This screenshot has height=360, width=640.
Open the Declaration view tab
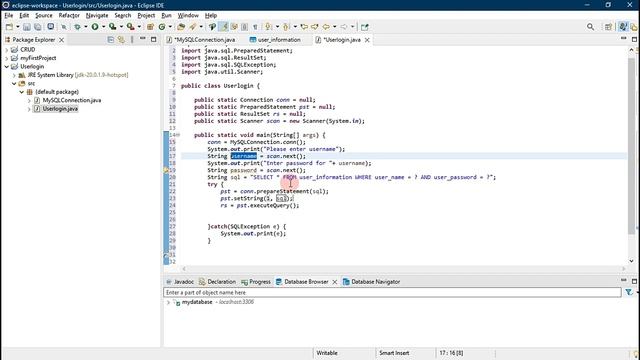217,282
